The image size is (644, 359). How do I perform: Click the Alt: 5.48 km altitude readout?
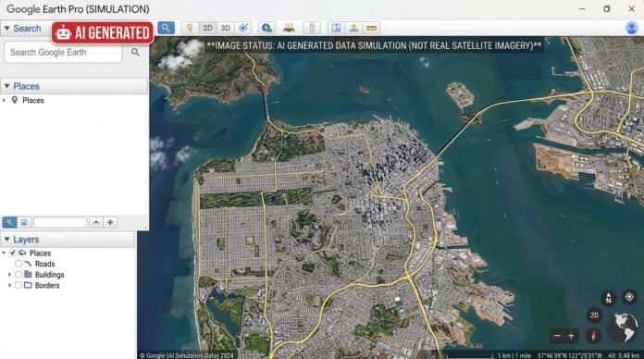(623, 355)
